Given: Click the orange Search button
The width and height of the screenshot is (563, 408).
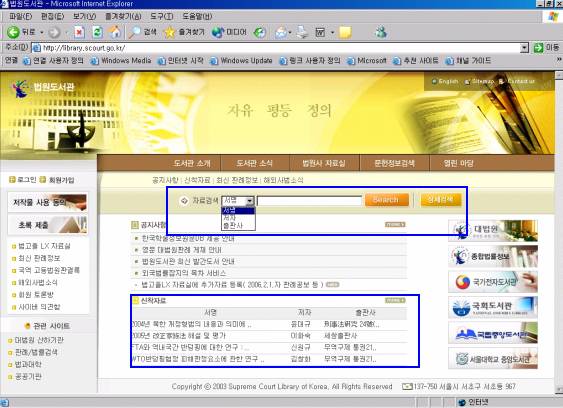Looking at the screenshot, I should 386,200.
